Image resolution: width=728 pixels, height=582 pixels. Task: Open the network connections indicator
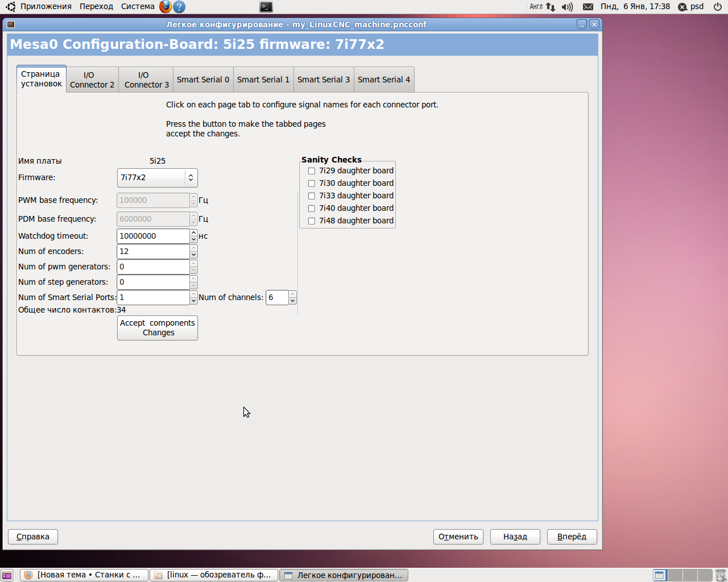(x=551, y=7)
